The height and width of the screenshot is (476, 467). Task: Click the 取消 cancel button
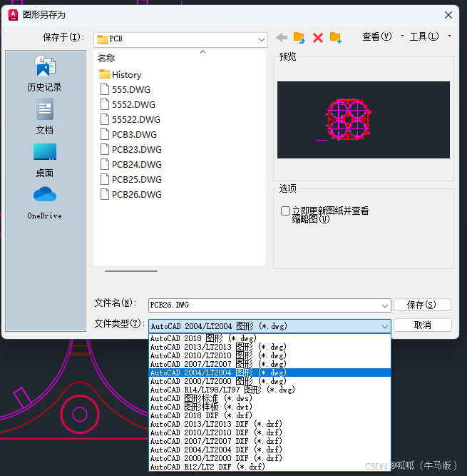(x=422, y=325)
